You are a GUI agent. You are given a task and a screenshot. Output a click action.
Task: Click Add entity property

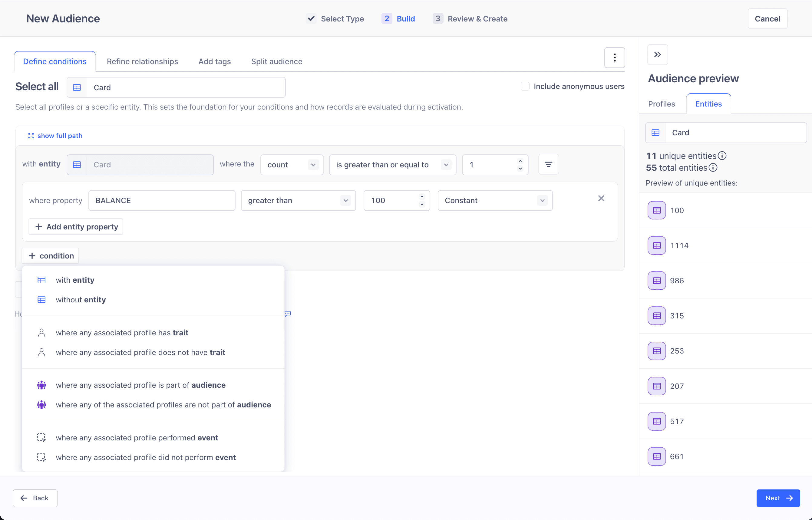(76, 227)
